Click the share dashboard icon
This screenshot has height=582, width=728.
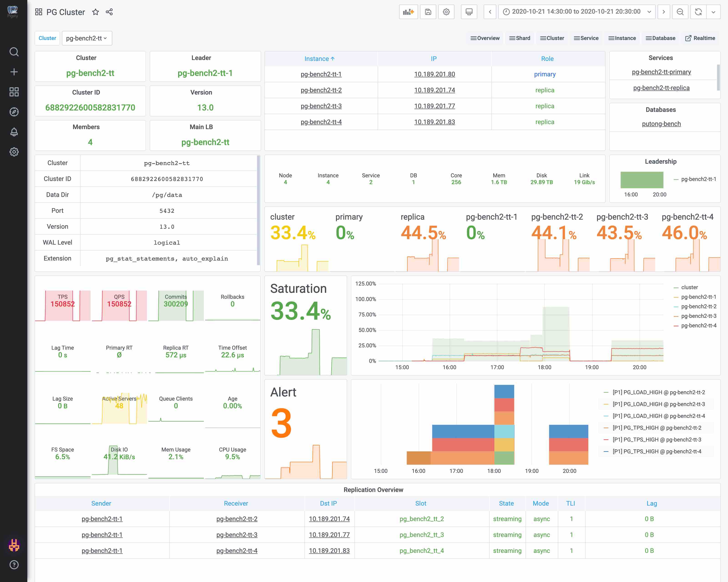pyautogui.click(x=109, y=12)
